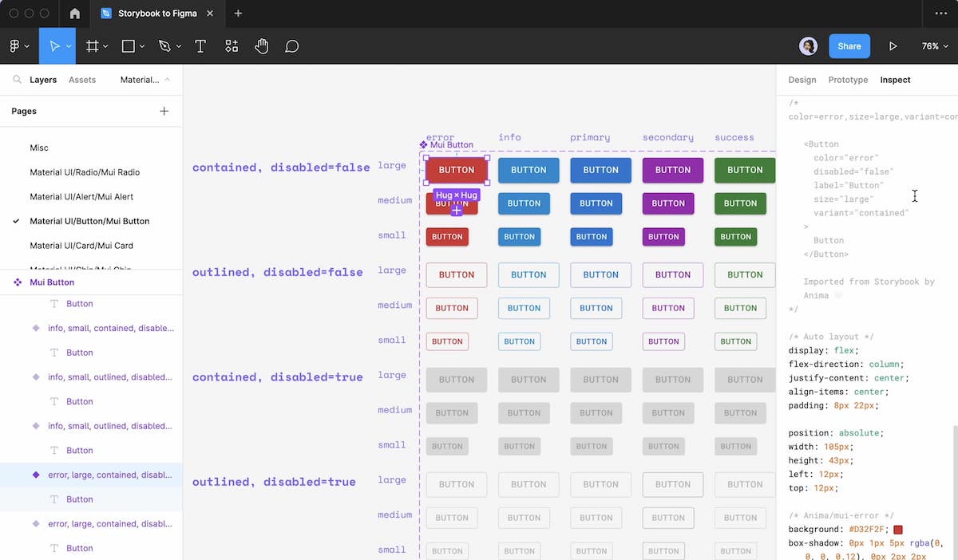This screenshot has width=958, height=560.
Task: Select the Hand tool
Action: (261, 46)
